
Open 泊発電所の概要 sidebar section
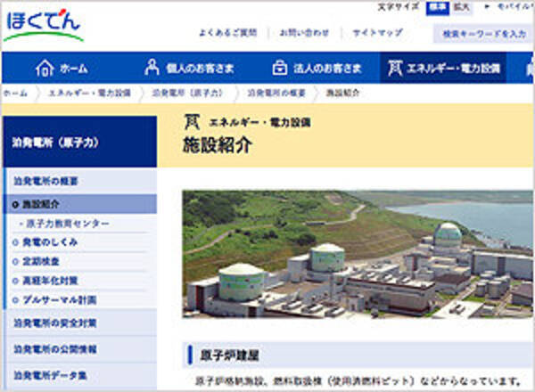point(81,181)
